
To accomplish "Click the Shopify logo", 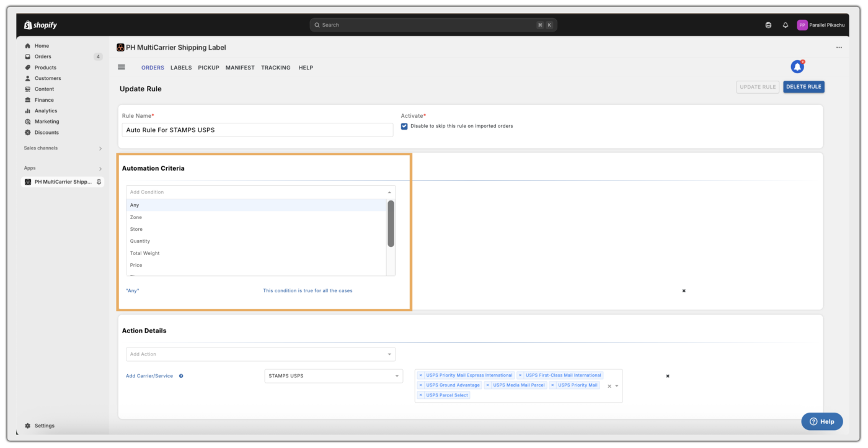I will tap(40, 25).
